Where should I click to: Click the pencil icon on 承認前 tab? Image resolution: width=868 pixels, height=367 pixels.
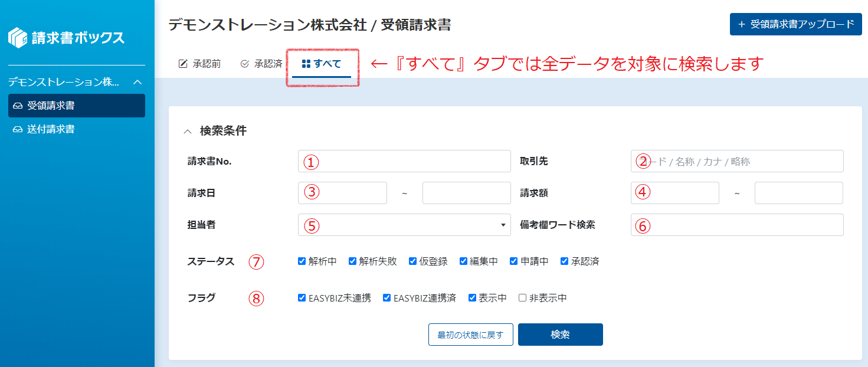(183, 64)
